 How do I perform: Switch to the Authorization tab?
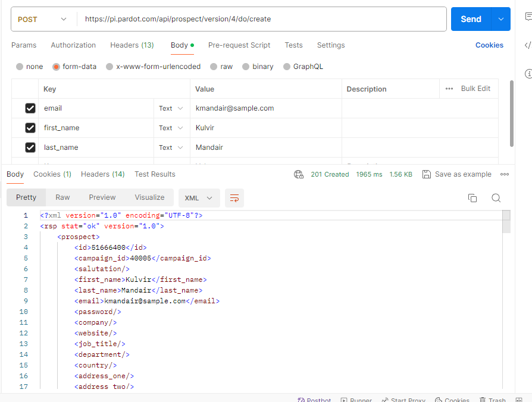(x=73, y=45)
